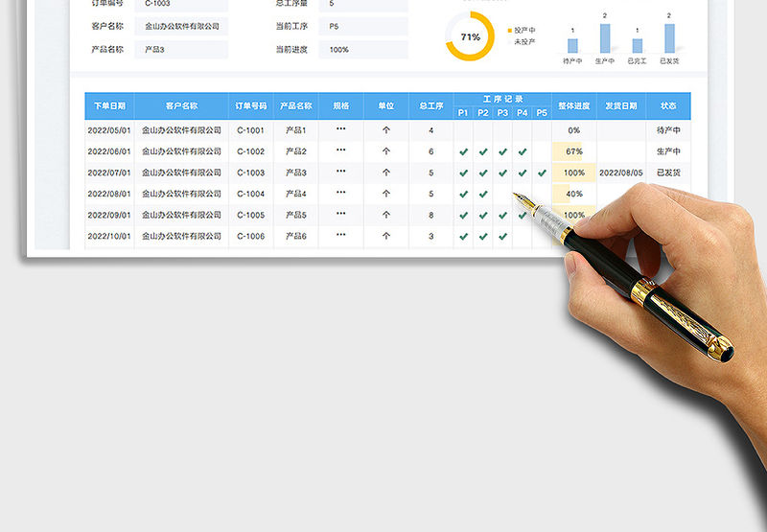Click the 67% progress bar cell
This screenshot has width=767, height=532.
(573, 151)
